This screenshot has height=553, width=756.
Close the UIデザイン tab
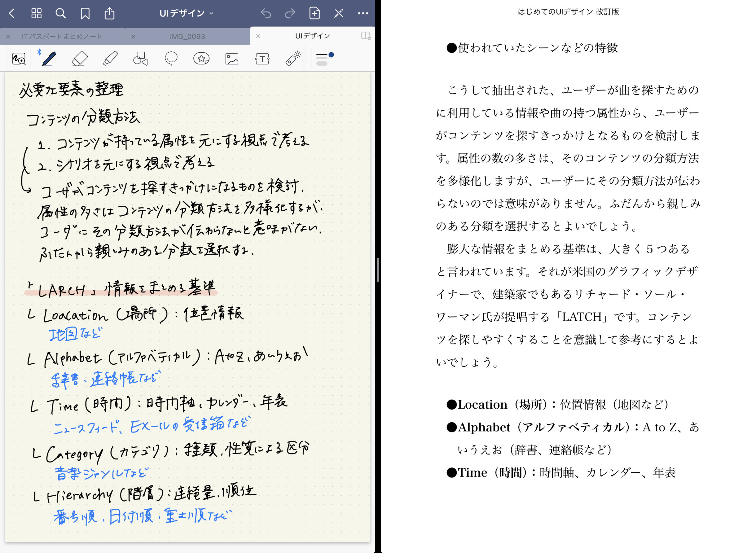click(258, 36)
